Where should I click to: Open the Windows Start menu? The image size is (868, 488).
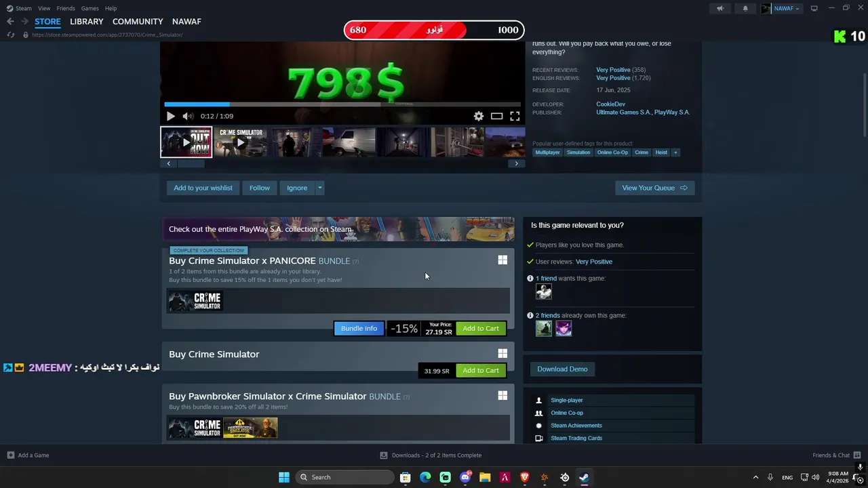[284, 477]
